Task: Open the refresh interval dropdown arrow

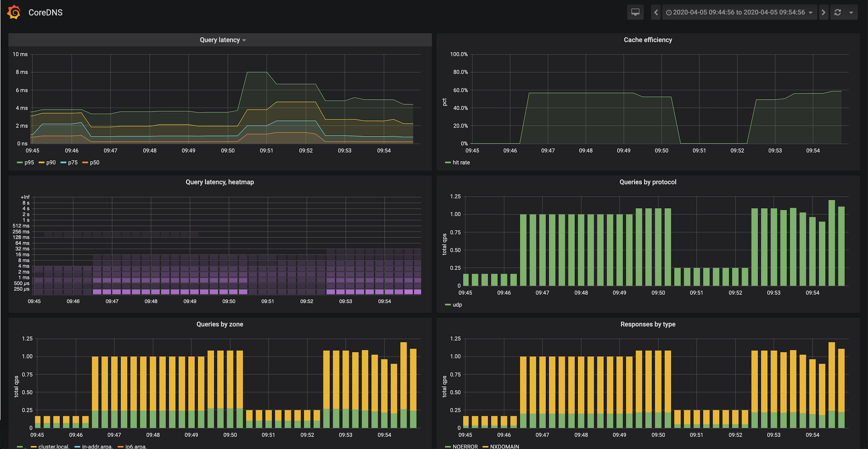Action: (x=851, y=12)
